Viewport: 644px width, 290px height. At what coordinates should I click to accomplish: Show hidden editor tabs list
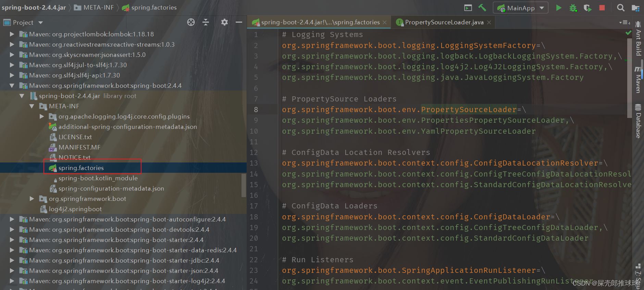(x=625, y=22)
